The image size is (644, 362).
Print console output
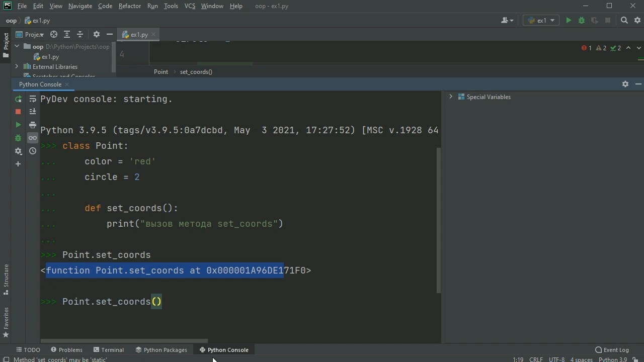[x=33, y=125]
